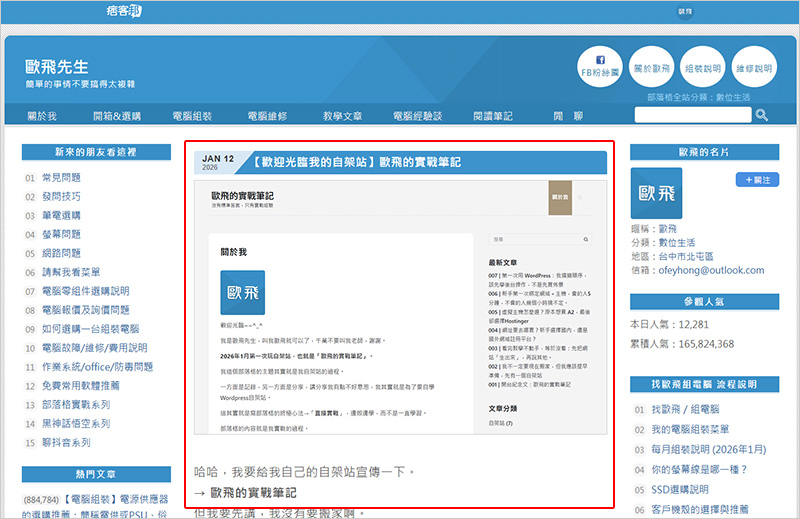The image size is (800, 519).
Task: Open 常見問題 in the left sidebar
Action: pyautogui.click(x=62, y=177)
